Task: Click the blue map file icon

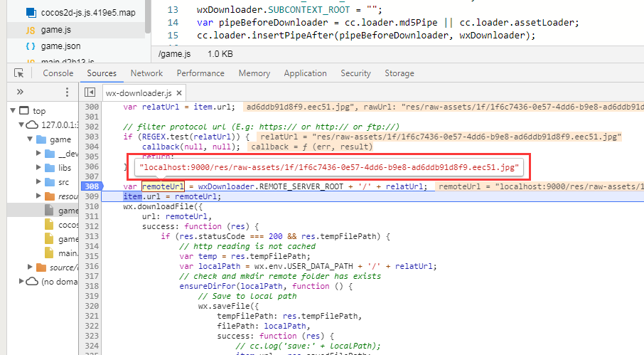Action: (x=31, y=13)
